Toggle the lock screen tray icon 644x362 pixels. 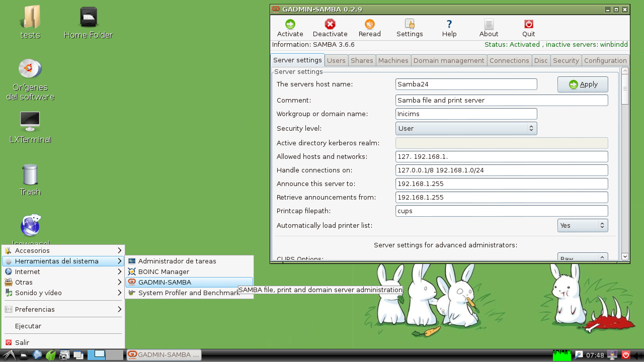pyautogui.click(x=612, y=354)
